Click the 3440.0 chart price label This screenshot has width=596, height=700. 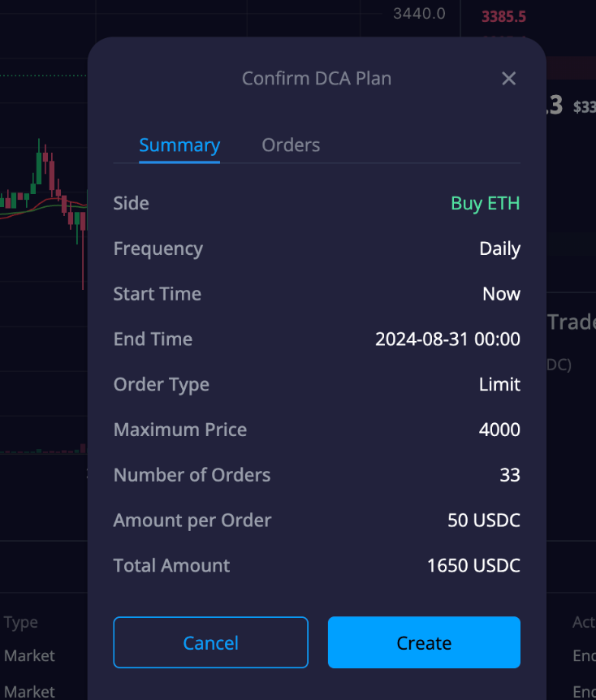click(x=419, y=14)
